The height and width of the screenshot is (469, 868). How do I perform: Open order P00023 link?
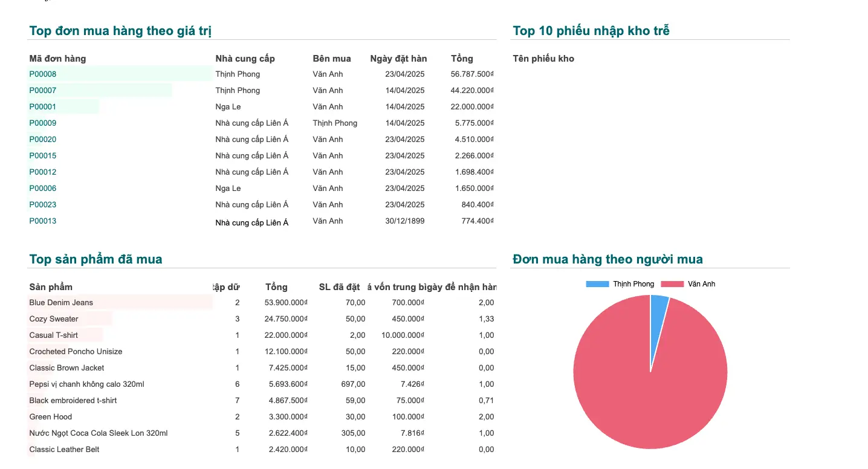(x=43, y=205)
